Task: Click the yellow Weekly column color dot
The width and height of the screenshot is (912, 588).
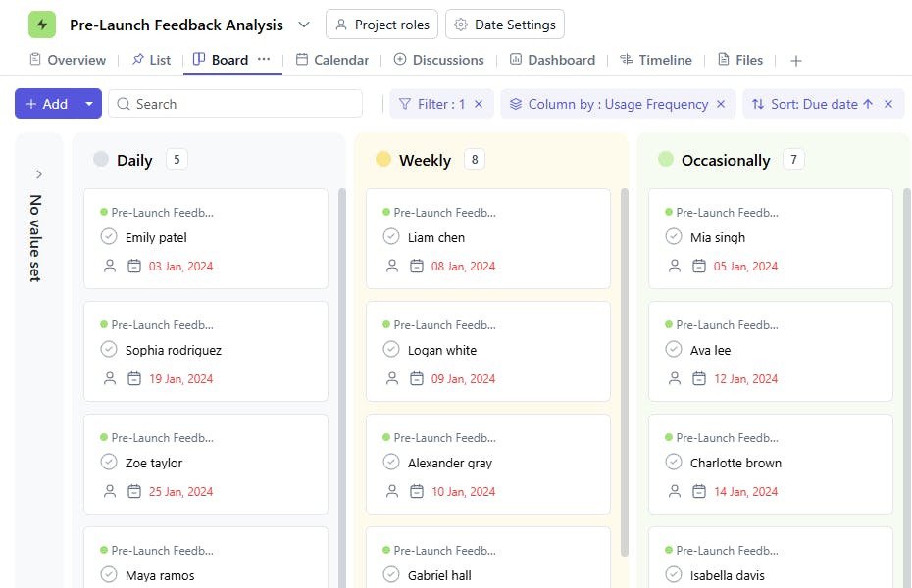Action: click(x=383, y=160)
